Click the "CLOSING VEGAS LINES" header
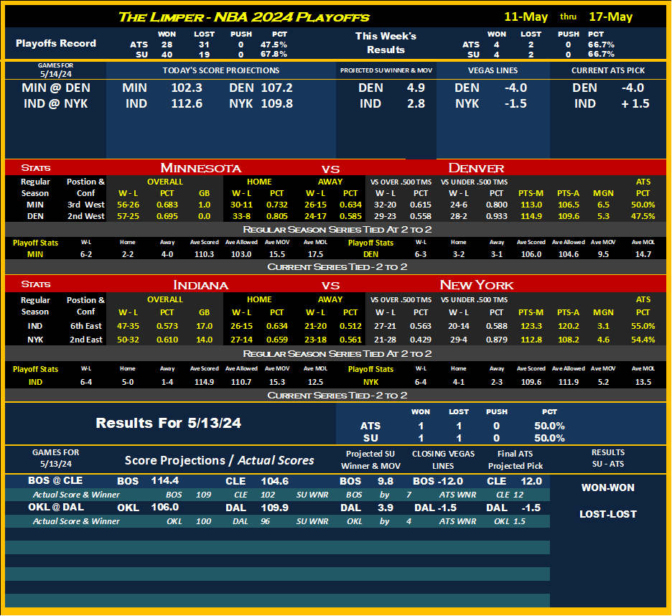The height and width of the screenshot is (616, 672). [443, 460]
